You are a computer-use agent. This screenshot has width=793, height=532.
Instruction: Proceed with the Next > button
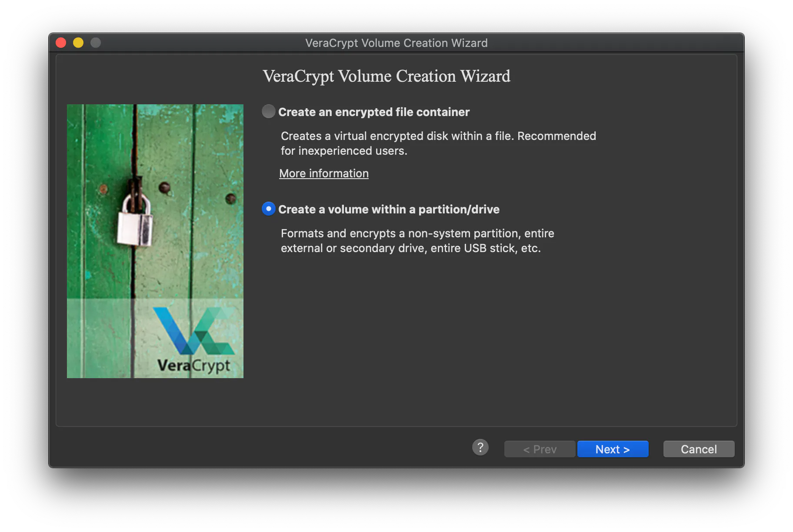click(x=613, y=449)
